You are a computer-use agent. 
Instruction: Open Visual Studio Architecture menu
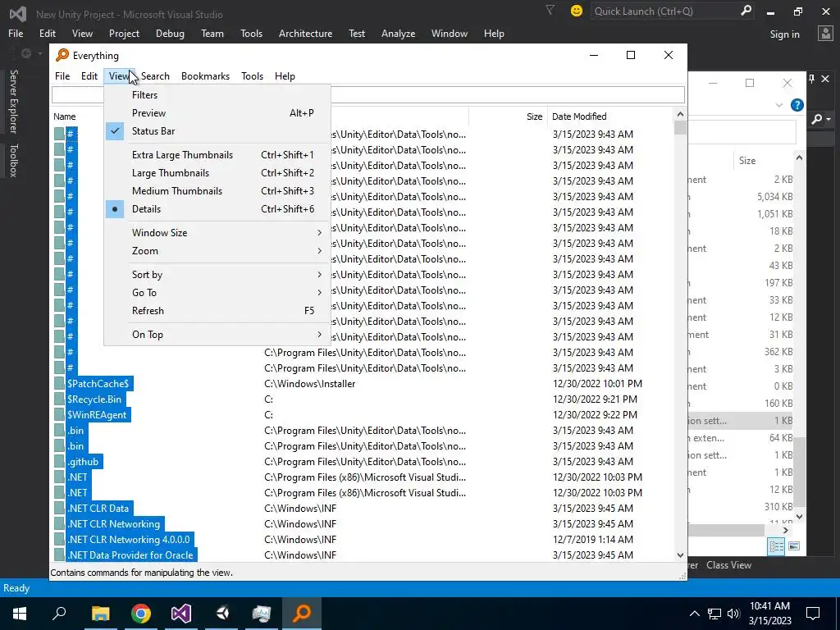[305, 33]
